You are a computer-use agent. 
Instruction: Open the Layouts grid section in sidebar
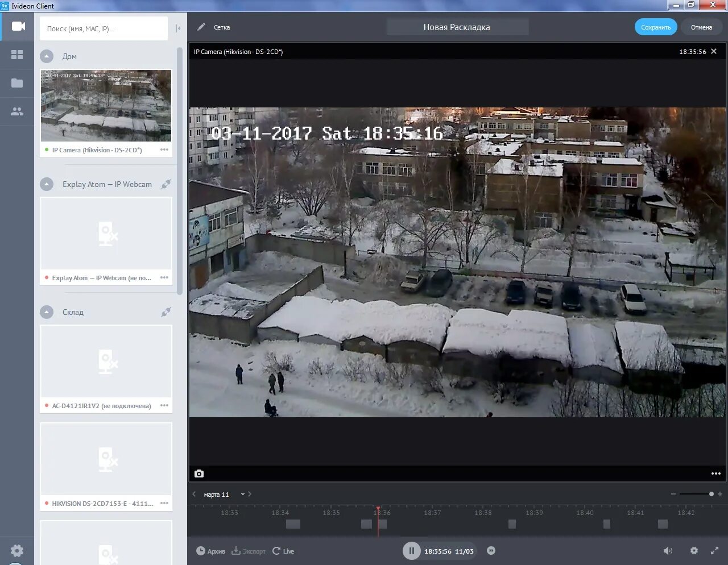point(17,55)
